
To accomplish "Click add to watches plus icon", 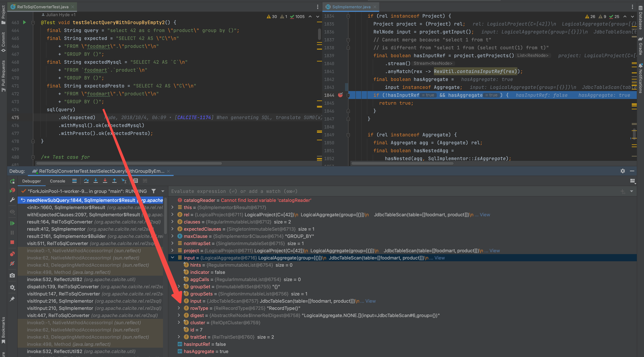I will (x=623, y=191).
